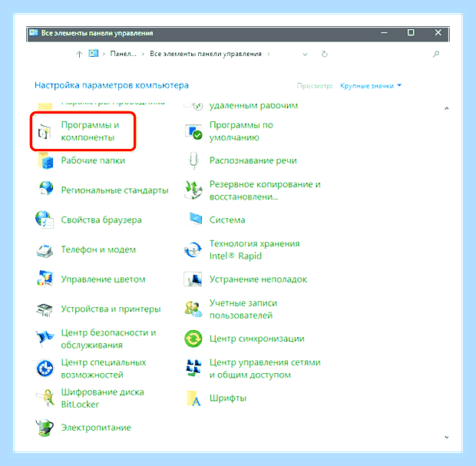476x466 pixels.
Task: Open Центр специальных возможностей link
Action: pyautogui.click(x=104, y=369)
